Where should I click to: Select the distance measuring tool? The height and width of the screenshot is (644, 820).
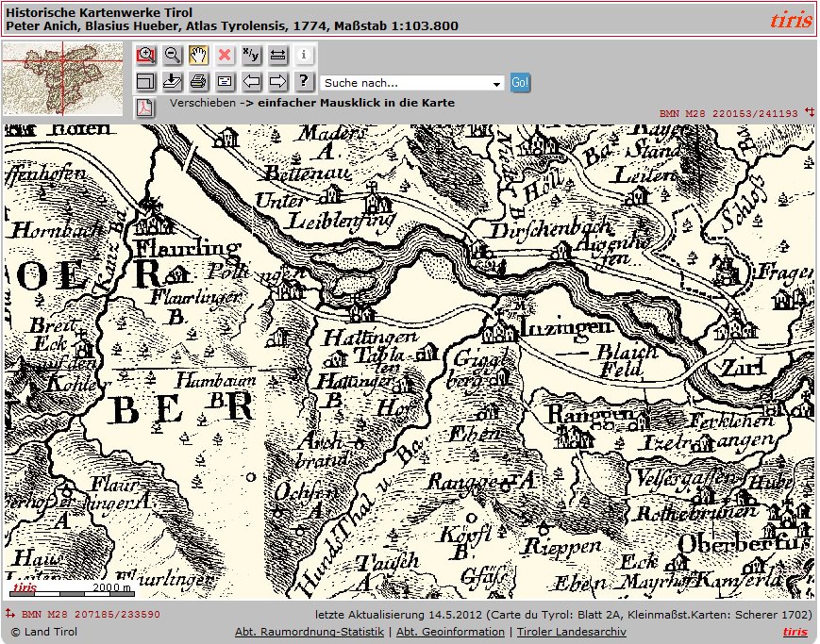277,56
